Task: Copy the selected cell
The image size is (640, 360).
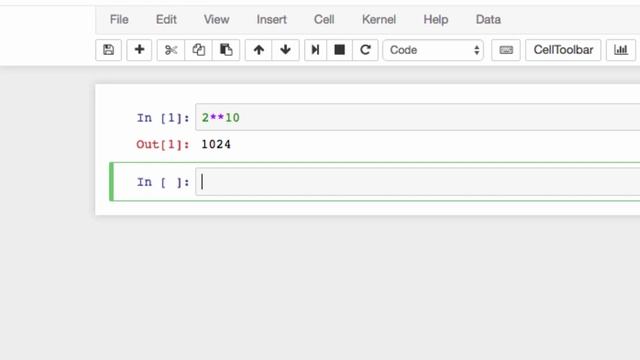Action: (x=198, y=50)
